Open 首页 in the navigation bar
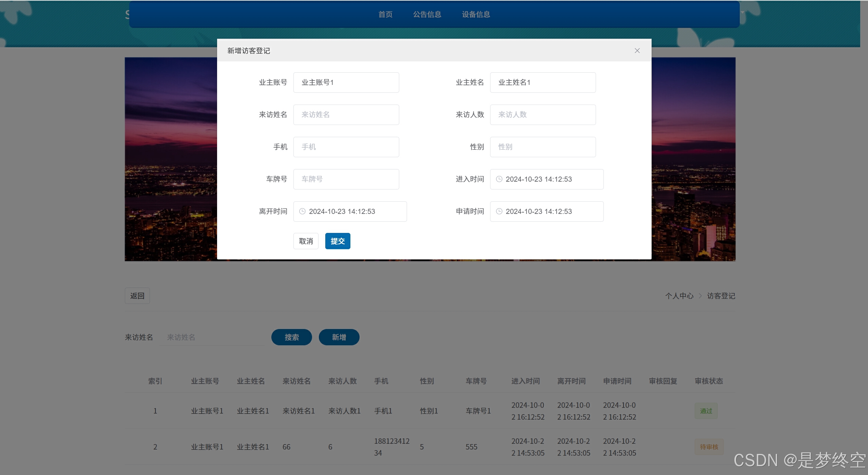Viewport: 868px width, 475px height. tap(385, 14)
